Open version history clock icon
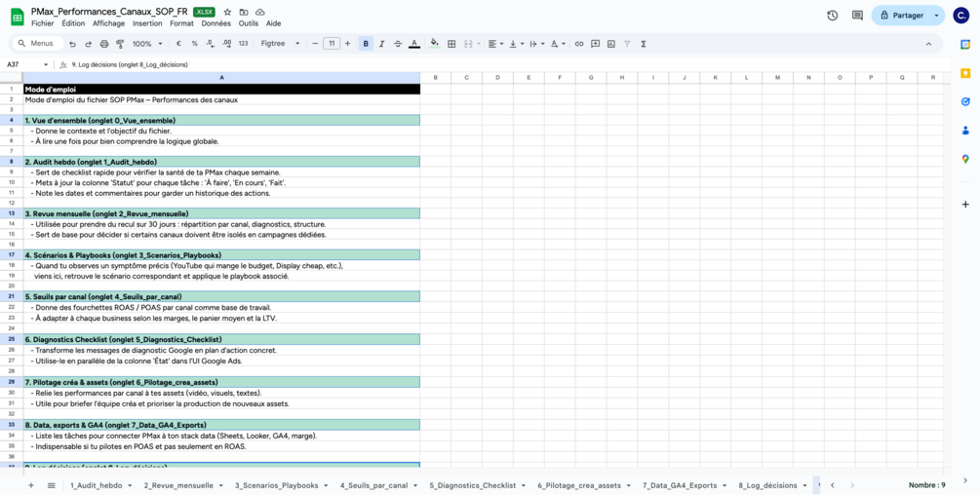The height and width of the screenshot is (495, 980). point(832,16)
